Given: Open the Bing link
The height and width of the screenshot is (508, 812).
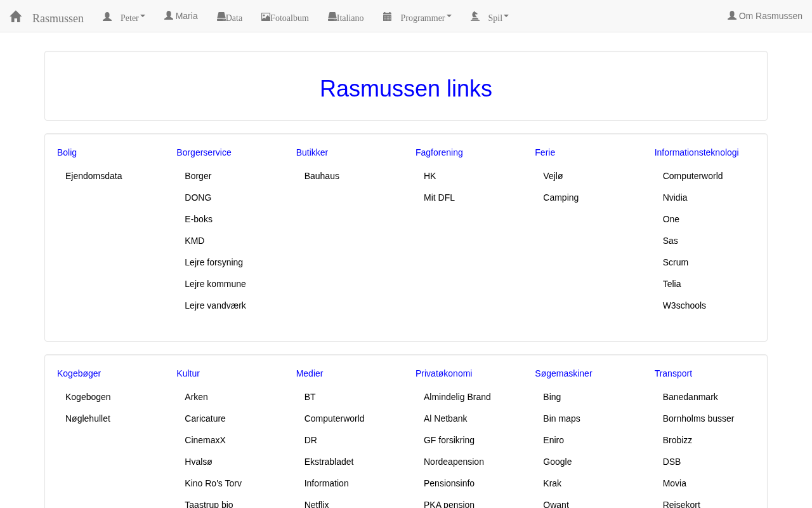Looking at the screenshot, I should (x=552, y=397).
